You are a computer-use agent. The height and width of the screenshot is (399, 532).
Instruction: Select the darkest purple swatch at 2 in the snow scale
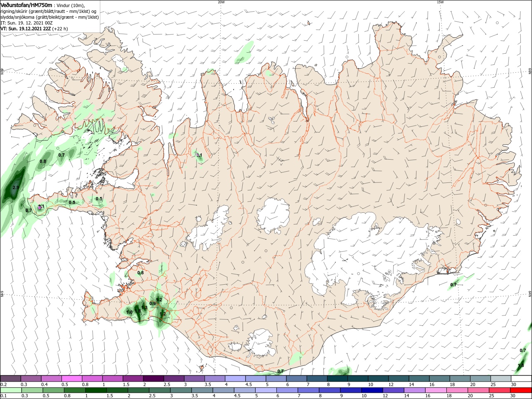[154, 379]
